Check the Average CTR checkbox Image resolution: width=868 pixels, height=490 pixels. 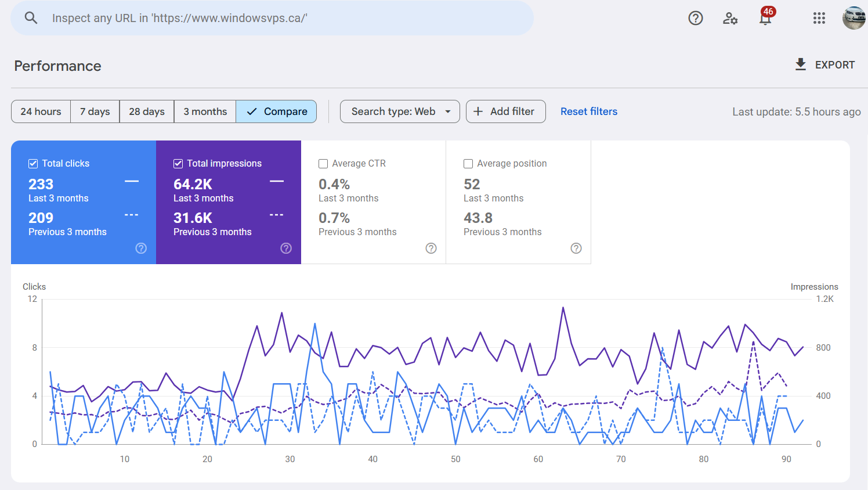323,164
